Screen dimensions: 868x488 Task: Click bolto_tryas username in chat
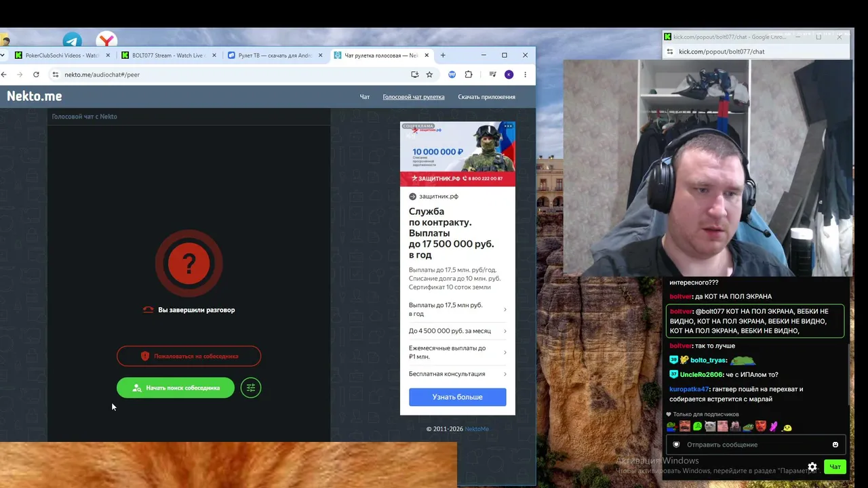coord(709,361)
